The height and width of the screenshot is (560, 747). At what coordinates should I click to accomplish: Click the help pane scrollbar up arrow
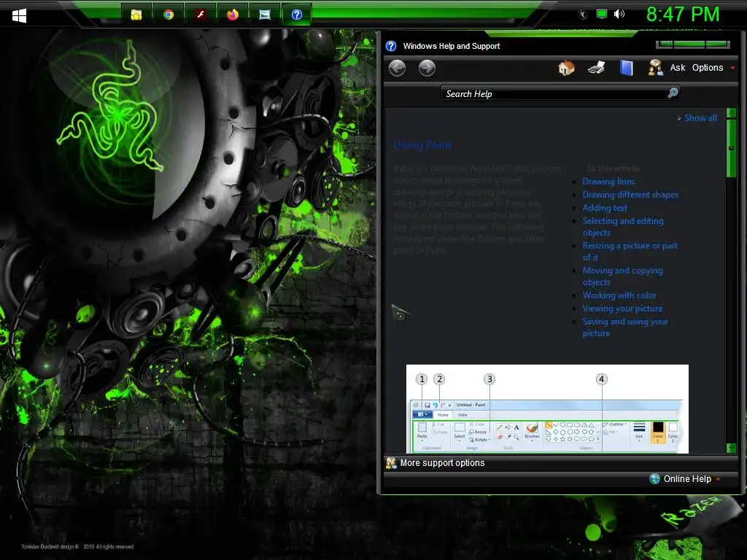(x=731, y=113)
